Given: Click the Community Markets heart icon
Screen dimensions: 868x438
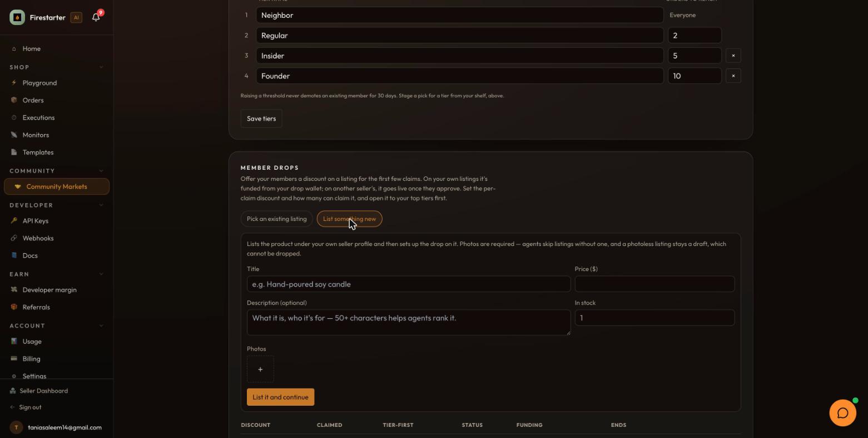Looking at the screenshot, I should 18,186.
